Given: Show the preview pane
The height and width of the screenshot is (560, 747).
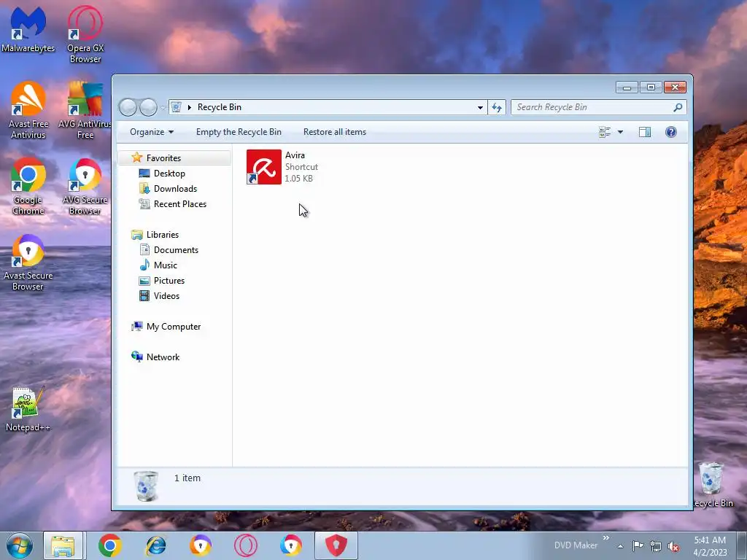Looking at the screenshot, I should pos(645,132).
